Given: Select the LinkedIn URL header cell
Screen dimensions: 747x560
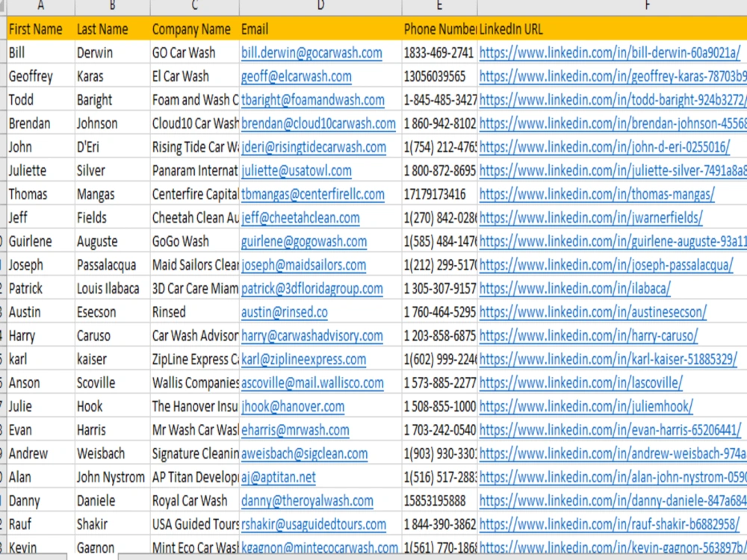Looking at the screenshot, I should [x=613, y=29].
